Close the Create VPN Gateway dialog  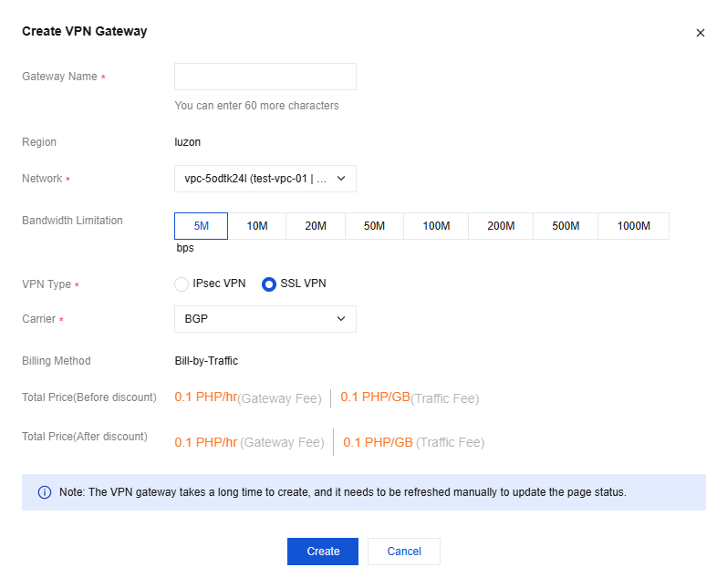(701, 33)
